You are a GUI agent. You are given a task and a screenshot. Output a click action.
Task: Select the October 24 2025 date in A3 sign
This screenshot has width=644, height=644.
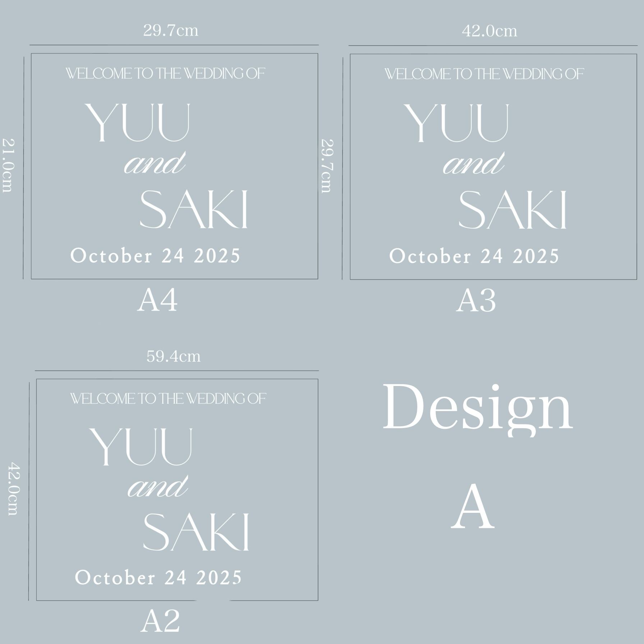(474, 257)
